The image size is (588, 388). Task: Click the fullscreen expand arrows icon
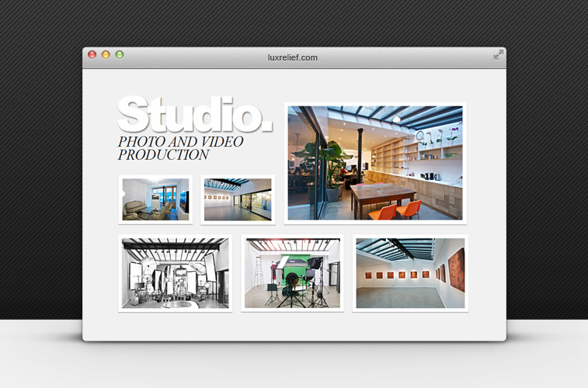[499, 54]
